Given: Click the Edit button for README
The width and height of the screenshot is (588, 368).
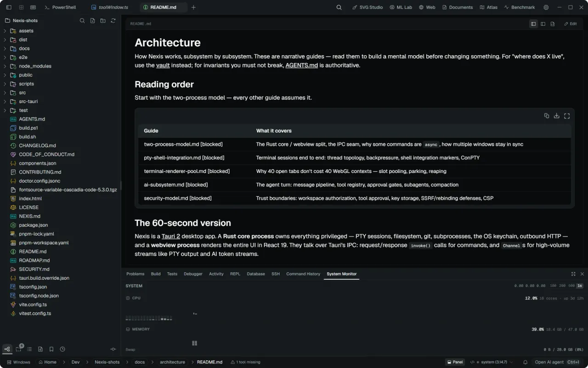Looking at the screenshot, I should click(x=571, y=24).
